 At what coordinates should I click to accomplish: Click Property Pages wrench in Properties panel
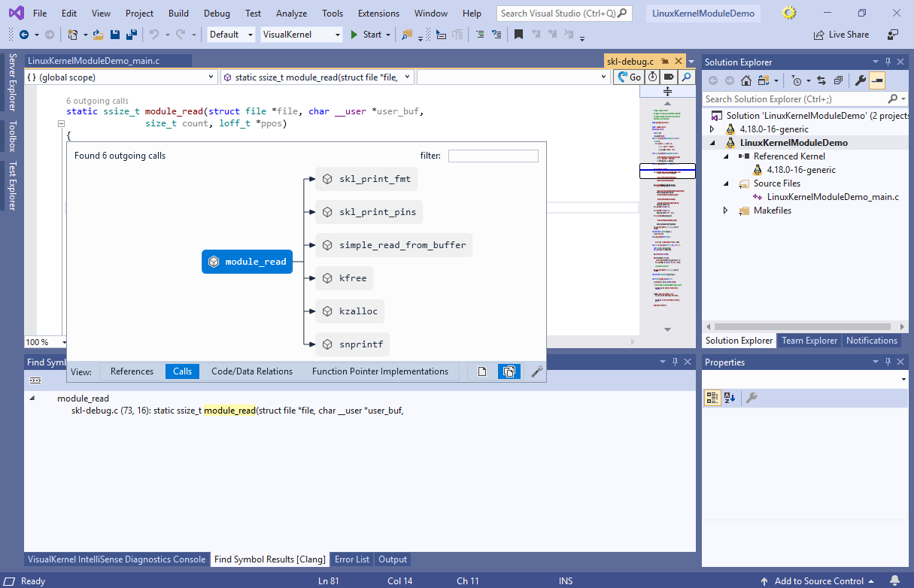[751, 398]
